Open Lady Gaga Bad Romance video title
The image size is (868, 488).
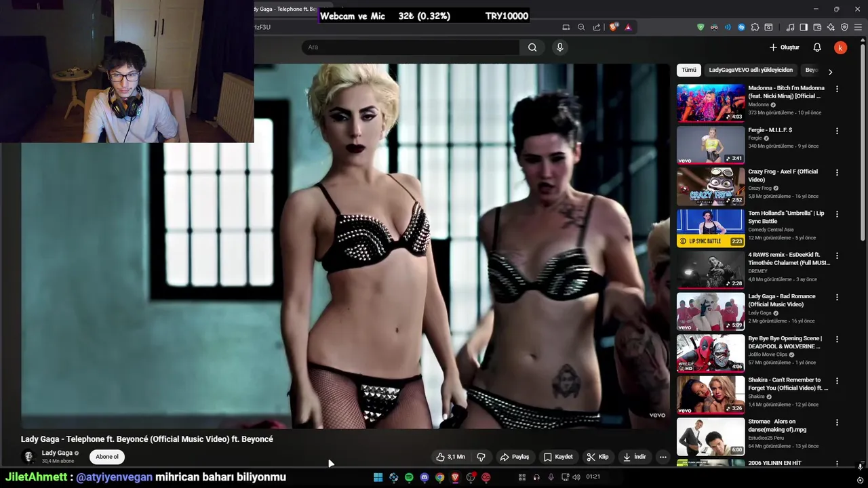782,300
